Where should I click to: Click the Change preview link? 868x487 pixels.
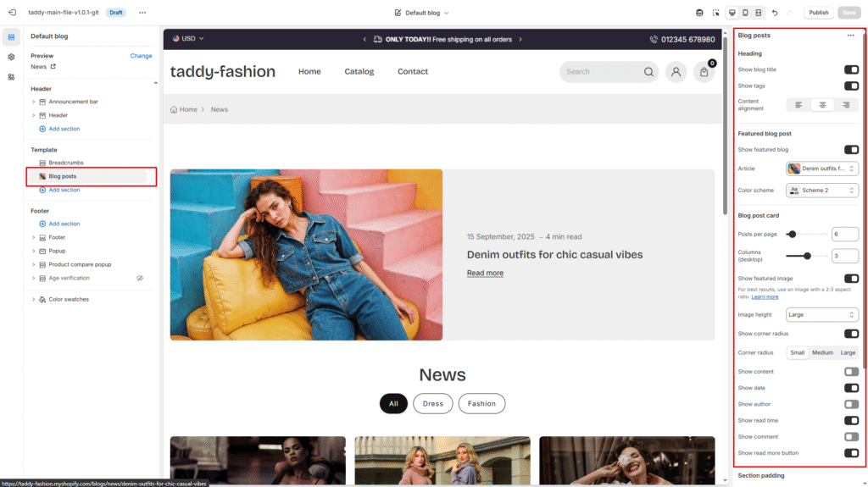point(141,56)
